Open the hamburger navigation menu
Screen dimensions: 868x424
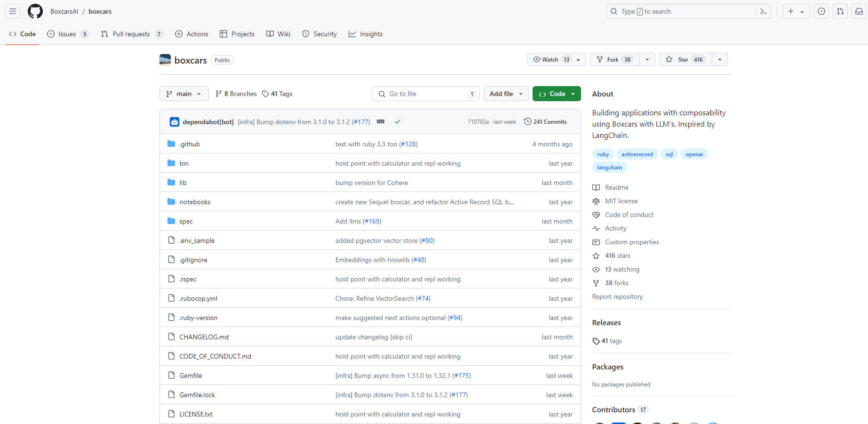[x=13, y=11]
